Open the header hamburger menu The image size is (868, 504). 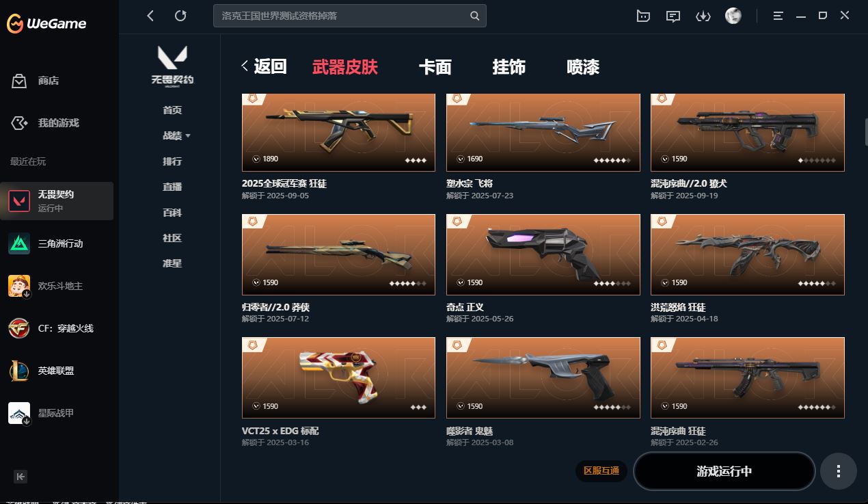(x=778, y=16)
